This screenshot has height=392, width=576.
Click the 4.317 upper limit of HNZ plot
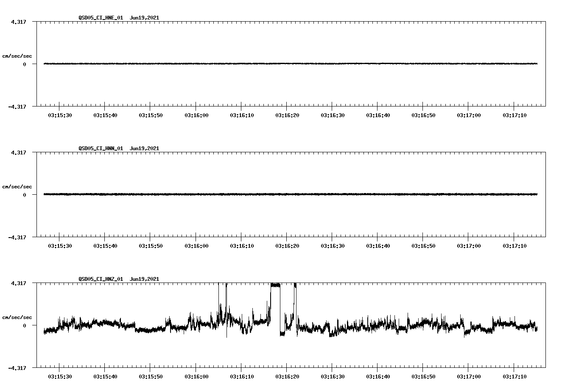click(19, 283)
